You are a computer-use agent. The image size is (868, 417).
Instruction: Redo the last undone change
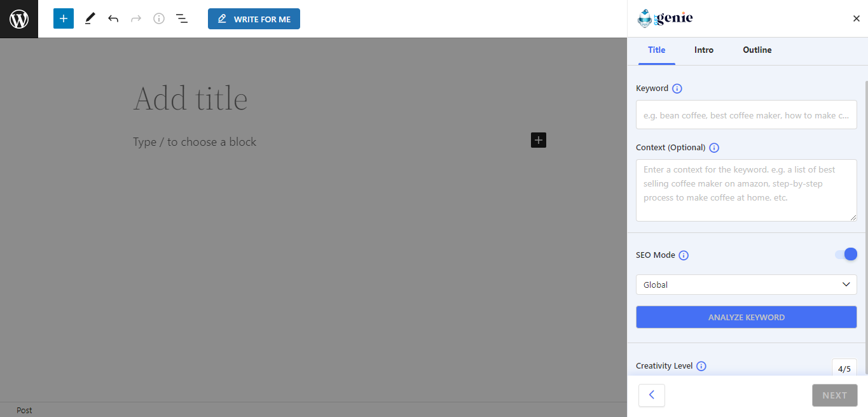(136, 18)
